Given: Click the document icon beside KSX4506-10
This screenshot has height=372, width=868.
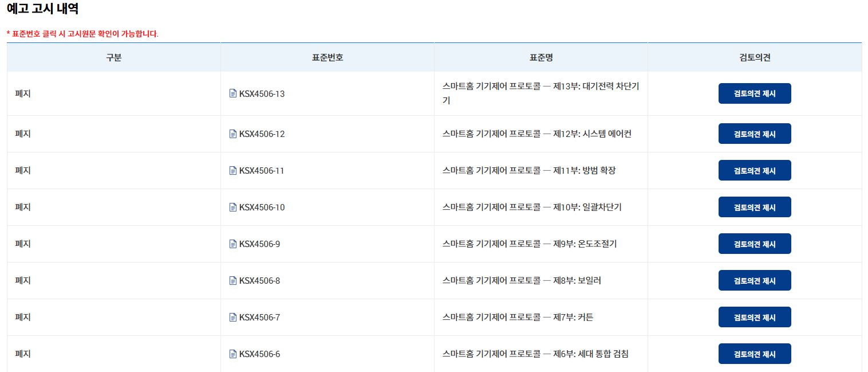Looking at the screenshot, I should coord(232,207).
